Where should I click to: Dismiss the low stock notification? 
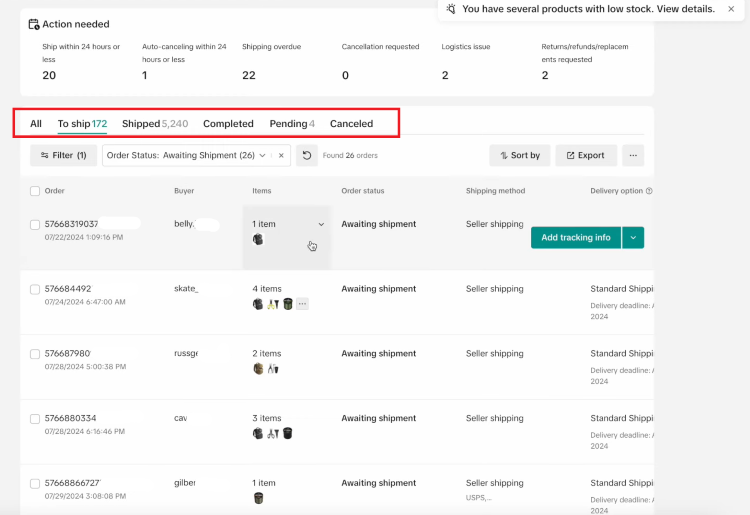click(x=731, y=9)
